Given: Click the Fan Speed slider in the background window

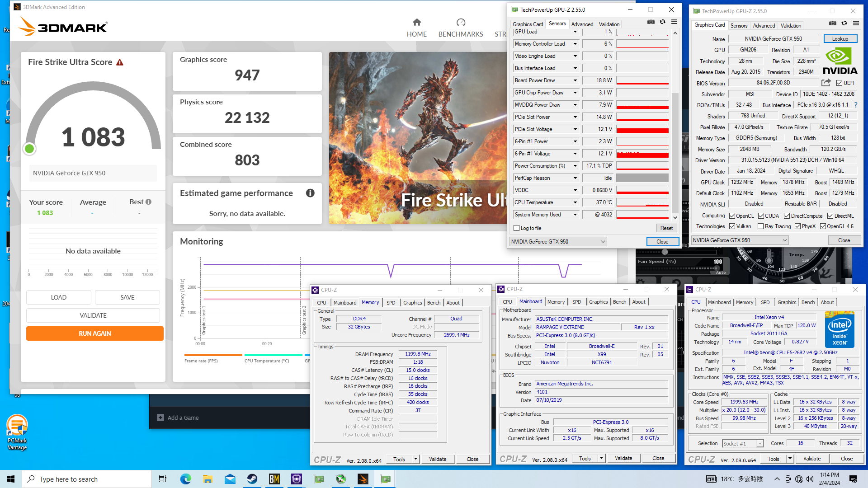Looking at the screenshot, I should 677,267.
